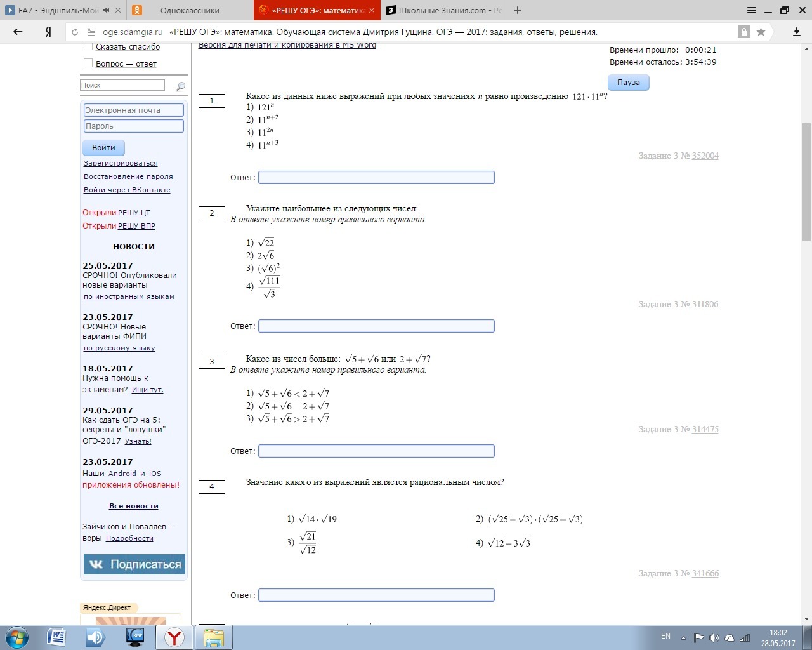Show hidden tray icons arrow
This screenshot has height=650, width=812.
(683, 638)
